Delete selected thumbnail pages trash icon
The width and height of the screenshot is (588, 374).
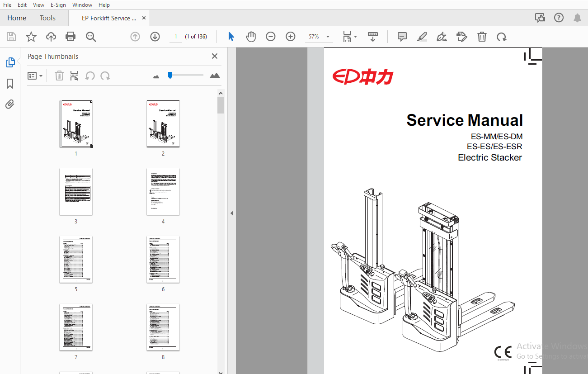tap(59, 76)
